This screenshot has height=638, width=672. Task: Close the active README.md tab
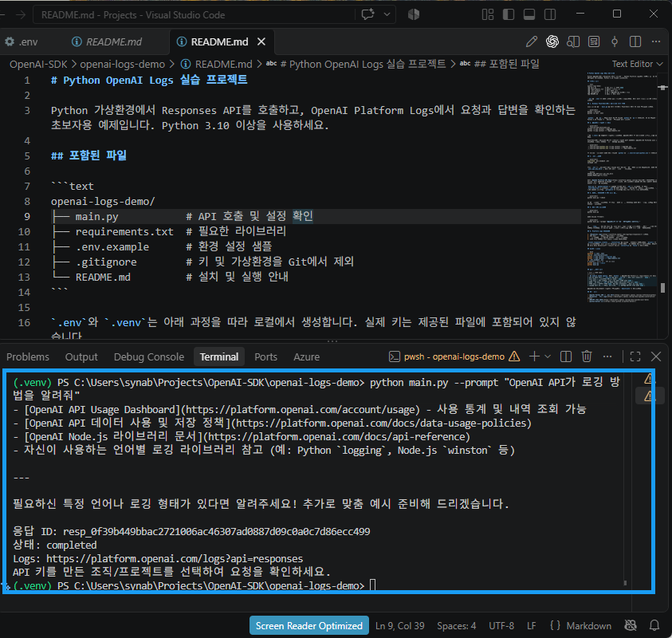pyautogui.click(x=261, y=41)
